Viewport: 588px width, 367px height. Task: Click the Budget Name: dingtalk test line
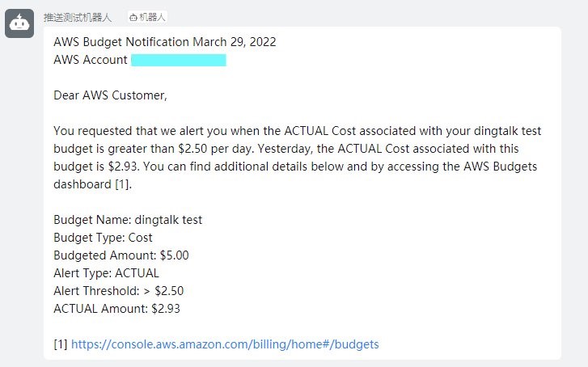(x=128, y=220)
